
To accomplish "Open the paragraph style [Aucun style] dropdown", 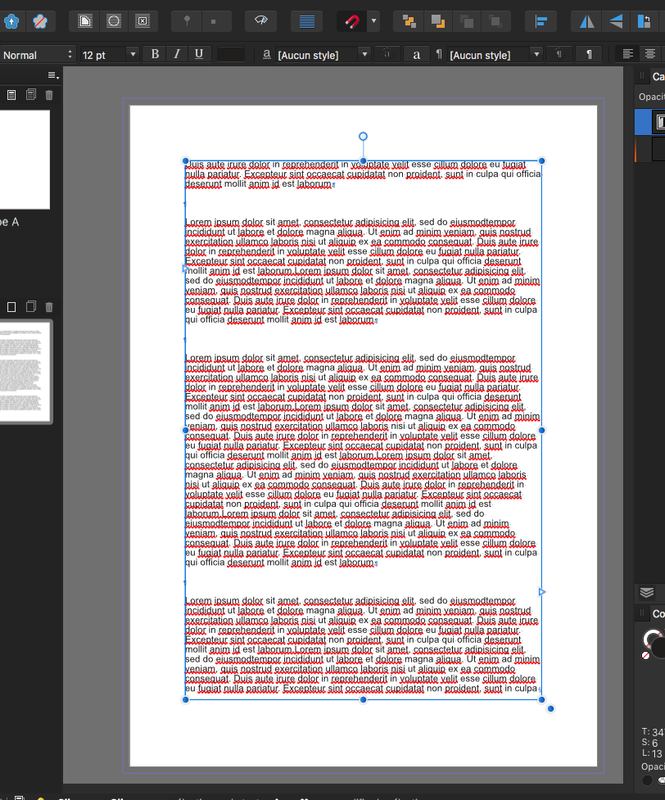I will [494, 55].
